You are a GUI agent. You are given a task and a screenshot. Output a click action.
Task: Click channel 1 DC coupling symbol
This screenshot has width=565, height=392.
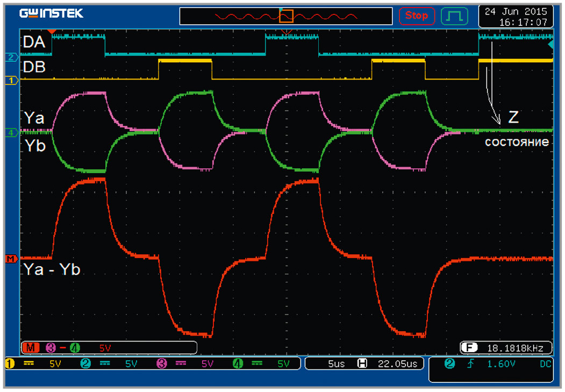click(x=29, y=364)
